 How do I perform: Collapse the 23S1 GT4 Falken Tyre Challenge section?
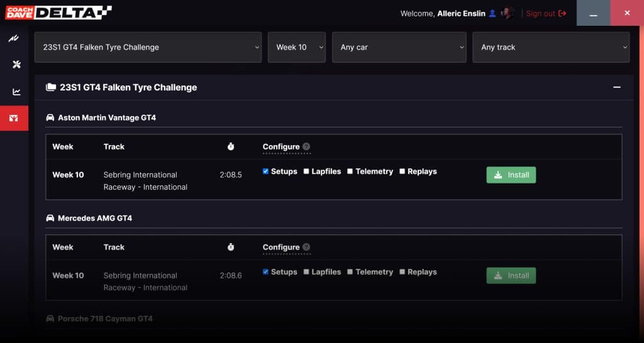tap(617, 87)
